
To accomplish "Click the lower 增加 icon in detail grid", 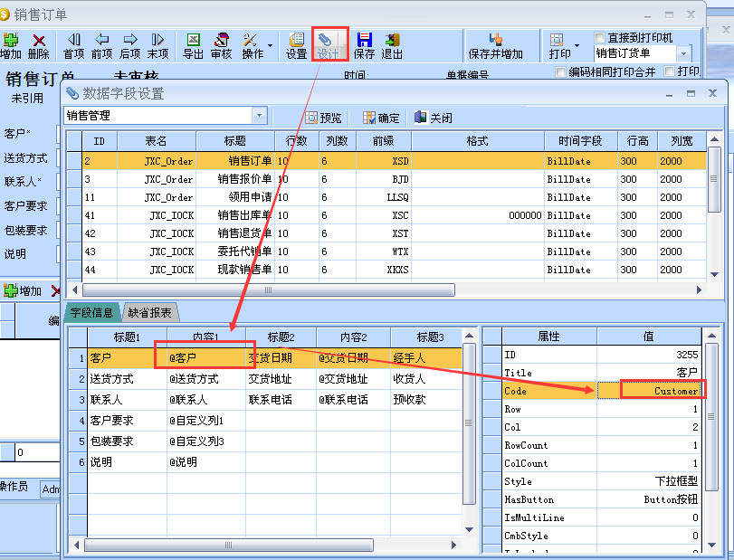I will tap(23, 291).
